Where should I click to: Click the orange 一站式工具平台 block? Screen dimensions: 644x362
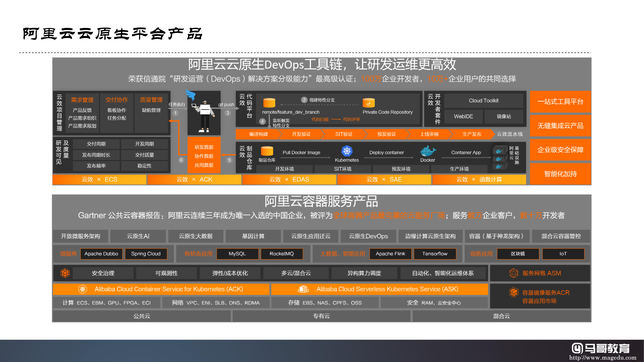tap(560, 102)
